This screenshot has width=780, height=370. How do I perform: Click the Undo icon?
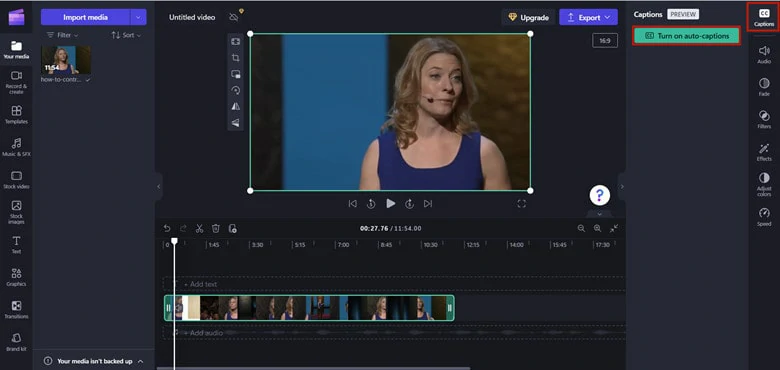167,228
